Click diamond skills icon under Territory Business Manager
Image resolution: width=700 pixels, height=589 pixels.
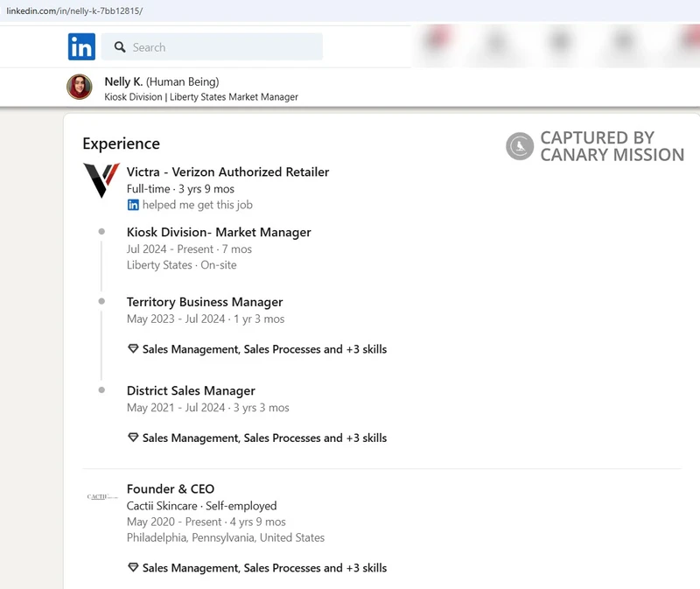click(133, 348)
